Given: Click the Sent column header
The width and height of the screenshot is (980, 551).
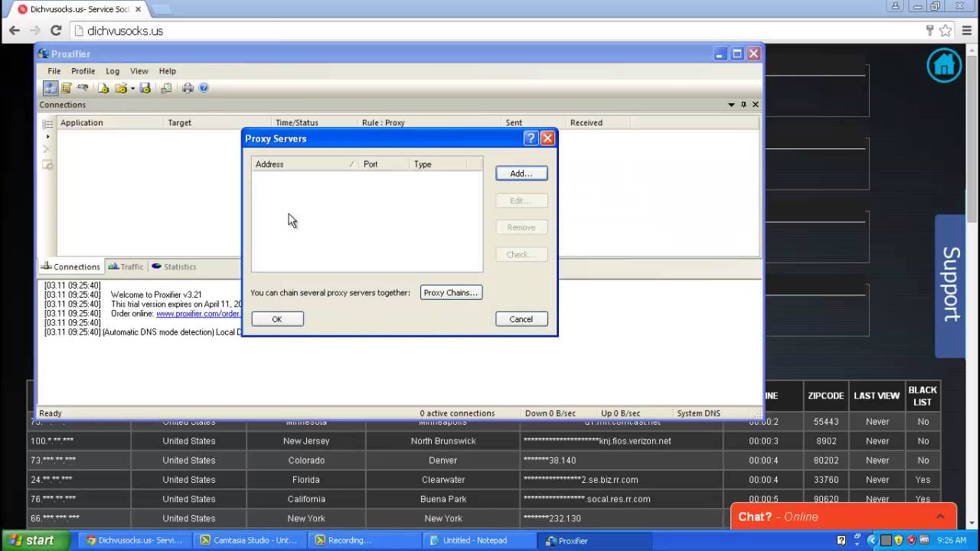Looking at the screenshot, I should pos(533,122).
